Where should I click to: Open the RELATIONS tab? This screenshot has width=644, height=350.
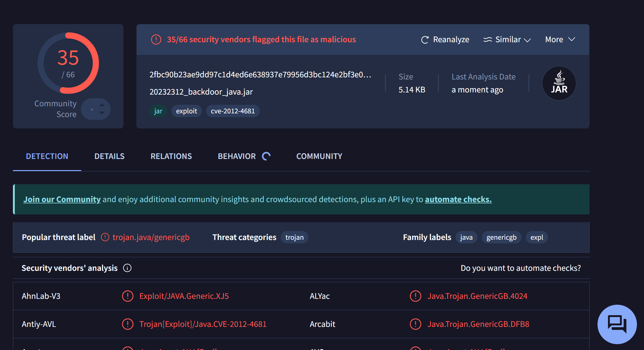[x=171, y=156]
